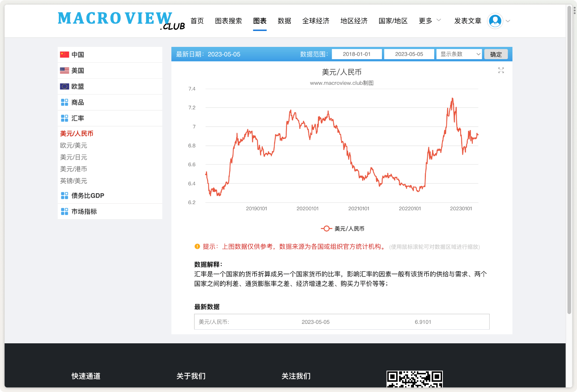Click the grid icon beside 汇率
The width and height of the screenshot is (577, 392).
[64, 118]
